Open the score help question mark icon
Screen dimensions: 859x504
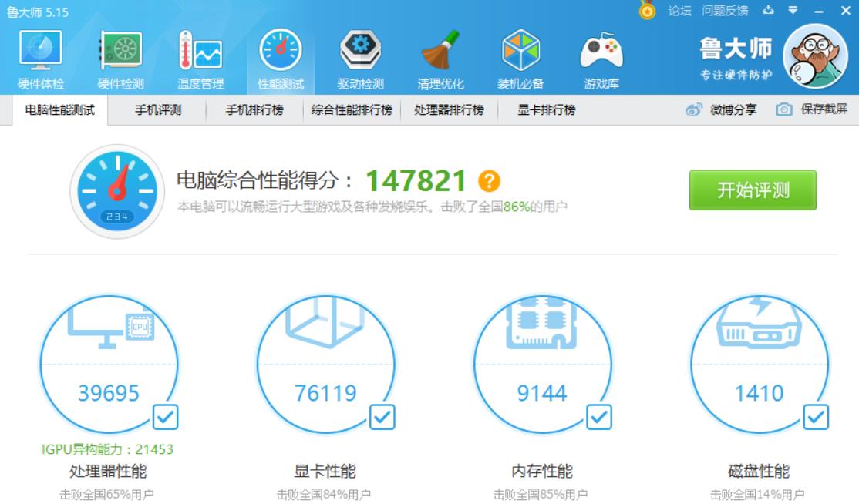[x=491, y=182]
